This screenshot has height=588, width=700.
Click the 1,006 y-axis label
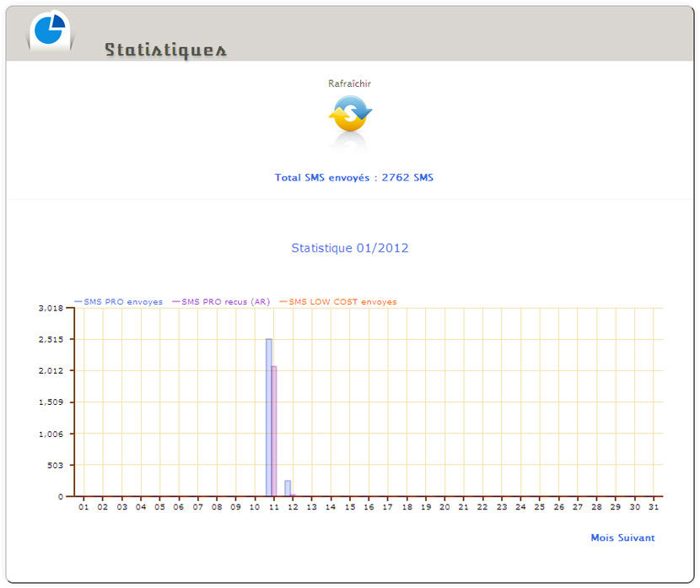tap(51, 434)
